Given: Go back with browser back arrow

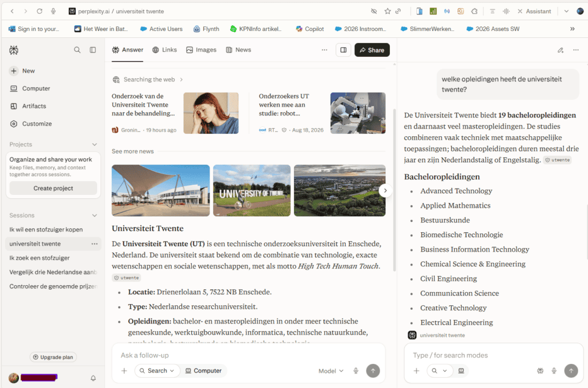Looking at the screenshot, I should pyautogui.click(x=13, y=11).
